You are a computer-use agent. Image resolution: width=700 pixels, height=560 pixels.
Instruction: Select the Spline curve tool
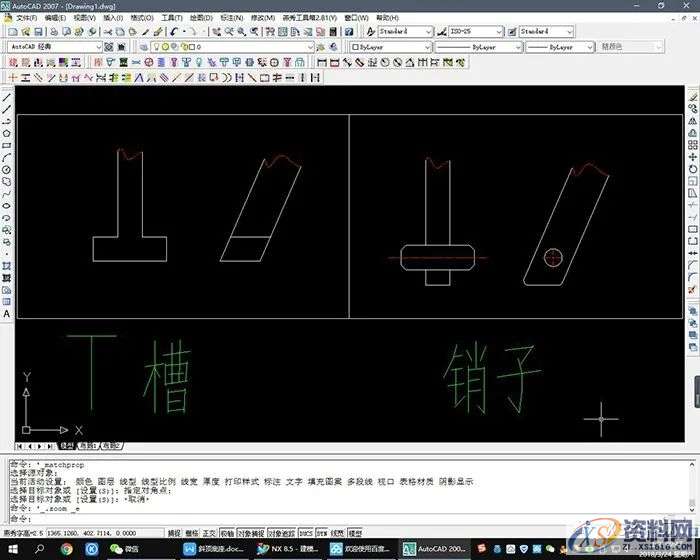pos(7,194)
